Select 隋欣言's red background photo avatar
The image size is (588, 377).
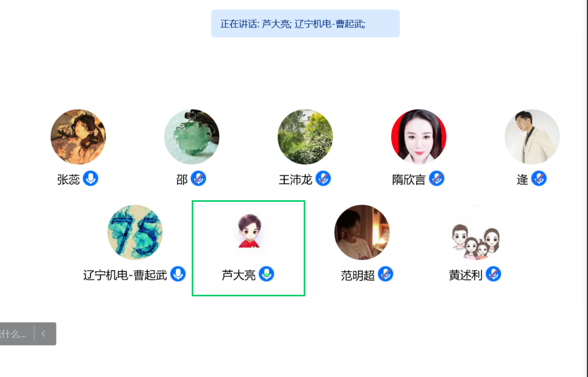click(x=419, y=137)
